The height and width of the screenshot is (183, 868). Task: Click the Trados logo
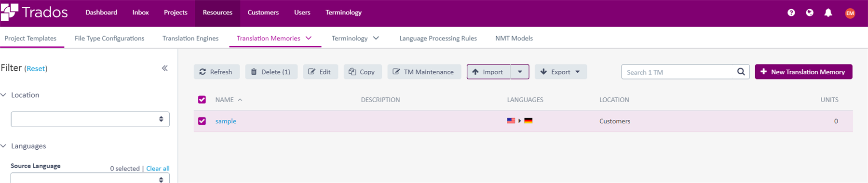[x=34, y=12]
